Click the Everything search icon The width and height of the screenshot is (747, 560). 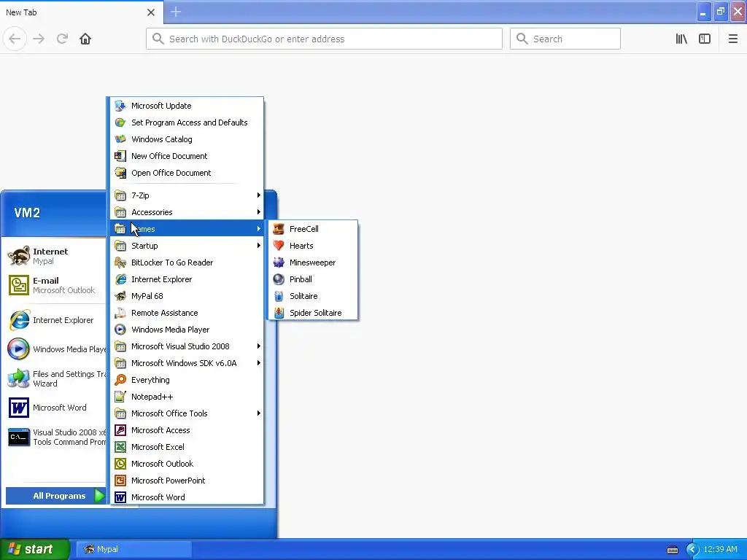click(x=120, y=379)
